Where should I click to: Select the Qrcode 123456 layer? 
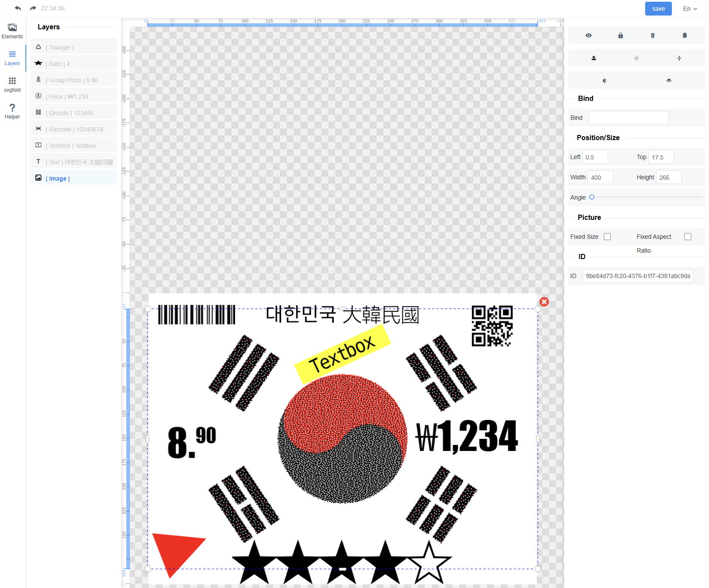74,113
